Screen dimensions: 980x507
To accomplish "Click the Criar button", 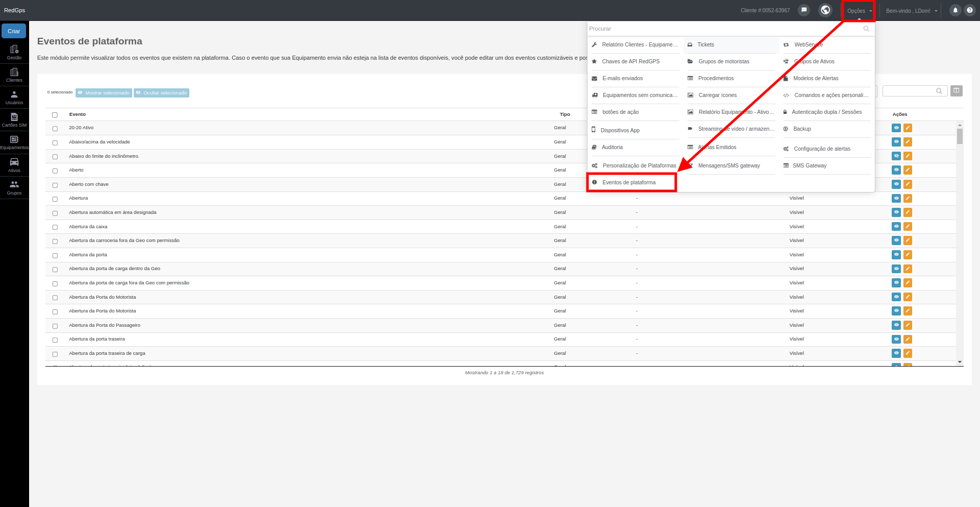I will click(x=14, y=31).
